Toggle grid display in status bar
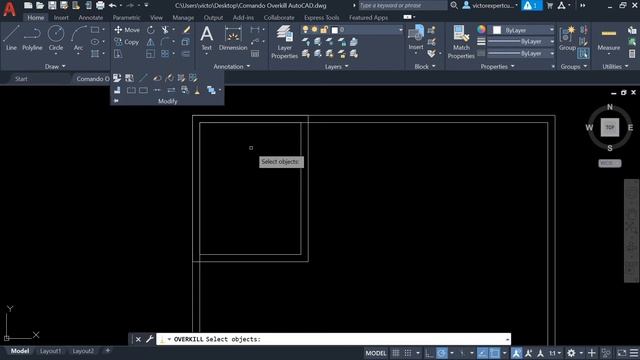Screen dimensions: 640x360 [396, 353]
